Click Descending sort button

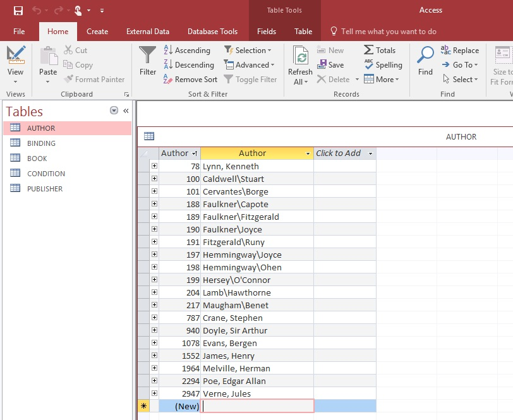[x=189, y=65]
